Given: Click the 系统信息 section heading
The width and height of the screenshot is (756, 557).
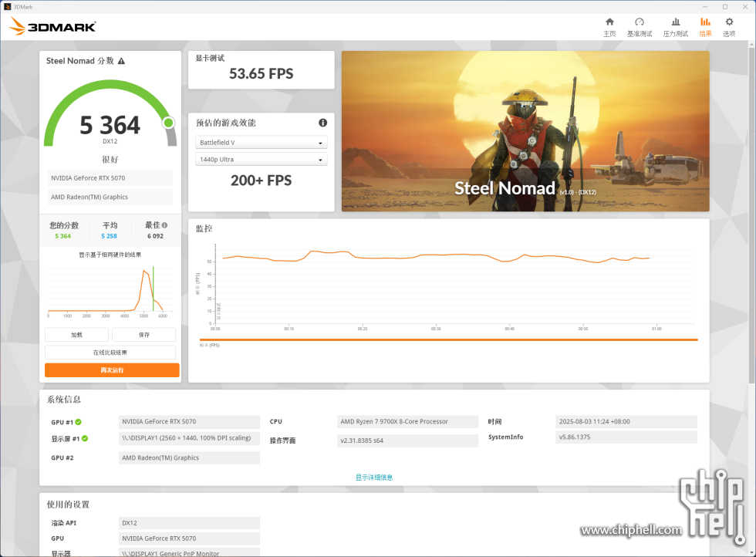Looking at the screenshot, I should pyautogui.click(x=63, y=400).
